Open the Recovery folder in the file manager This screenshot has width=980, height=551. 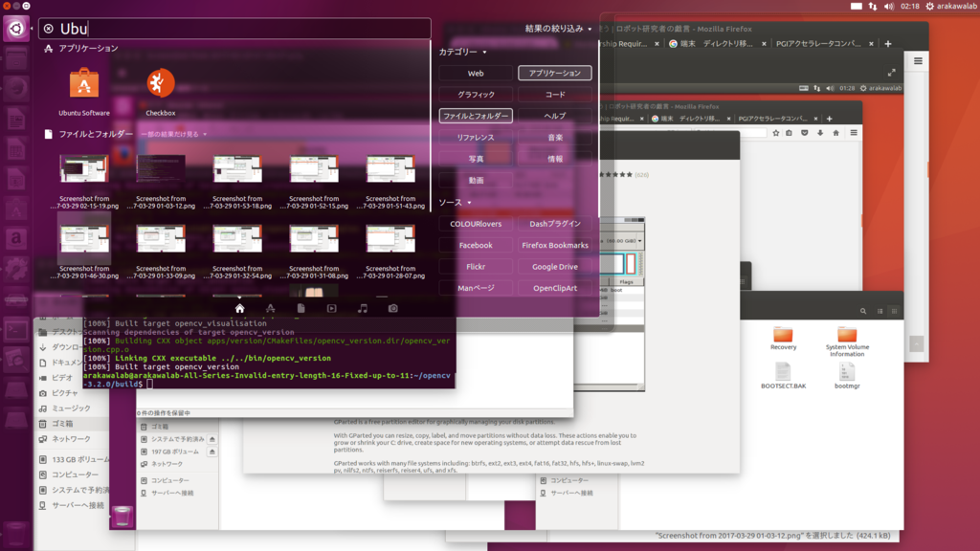tap(783, 339)
